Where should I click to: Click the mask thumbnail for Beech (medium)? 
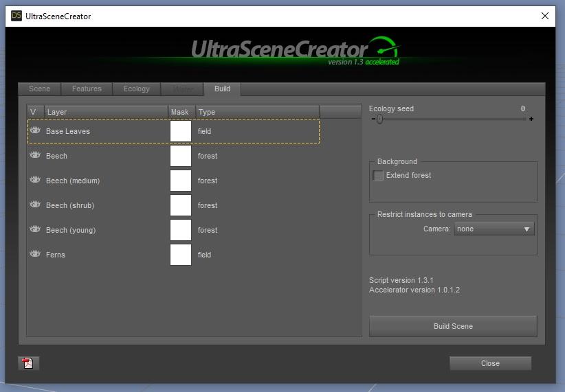[x=181, y=181]
